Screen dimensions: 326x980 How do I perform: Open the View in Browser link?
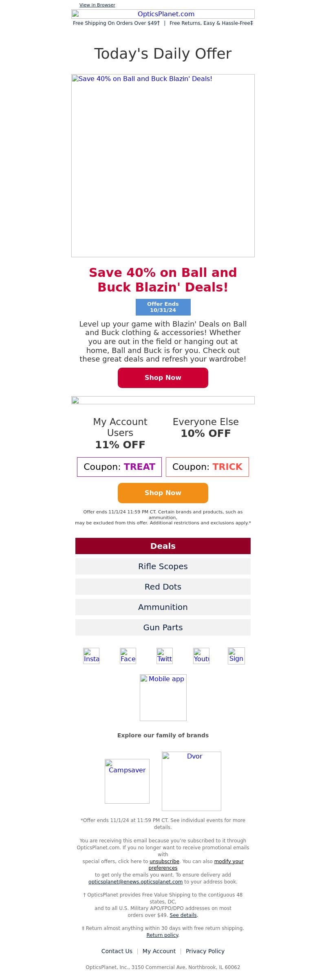pos(97,5)
